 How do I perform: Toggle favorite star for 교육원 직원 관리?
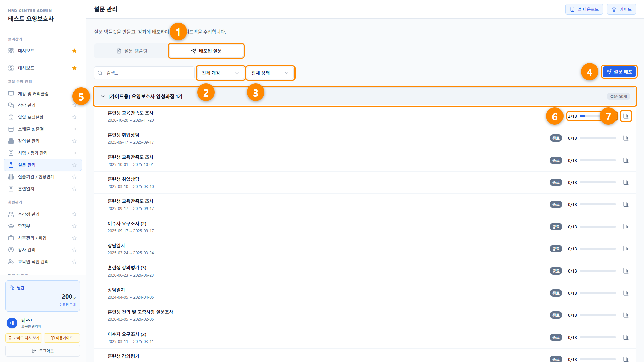[74, 262]
